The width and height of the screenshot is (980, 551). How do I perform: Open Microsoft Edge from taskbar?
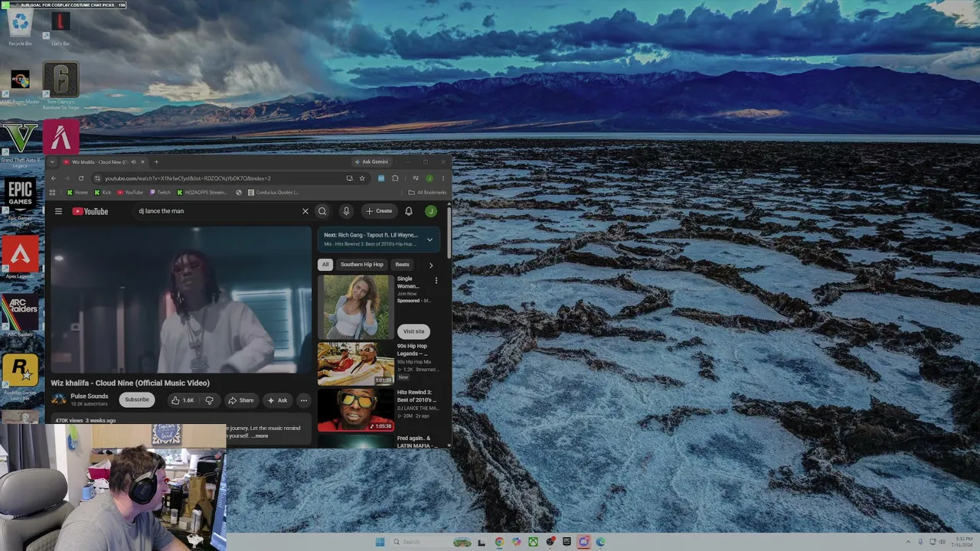(x=600, y=542)
